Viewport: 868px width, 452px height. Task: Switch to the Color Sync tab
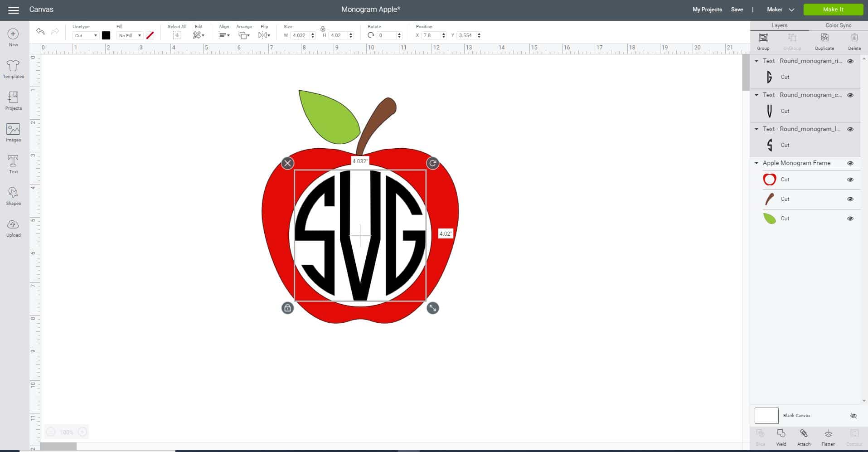[x=839, y=25]
